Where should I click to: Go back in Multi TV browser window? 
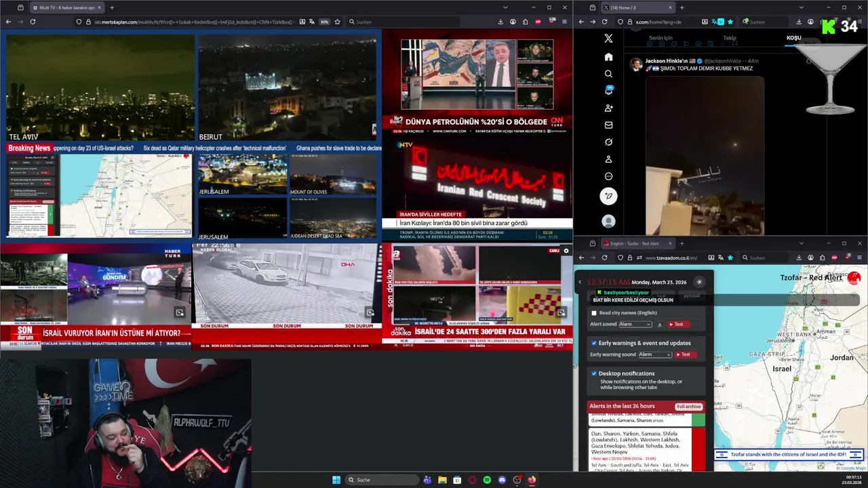click(x=7, y=22)
